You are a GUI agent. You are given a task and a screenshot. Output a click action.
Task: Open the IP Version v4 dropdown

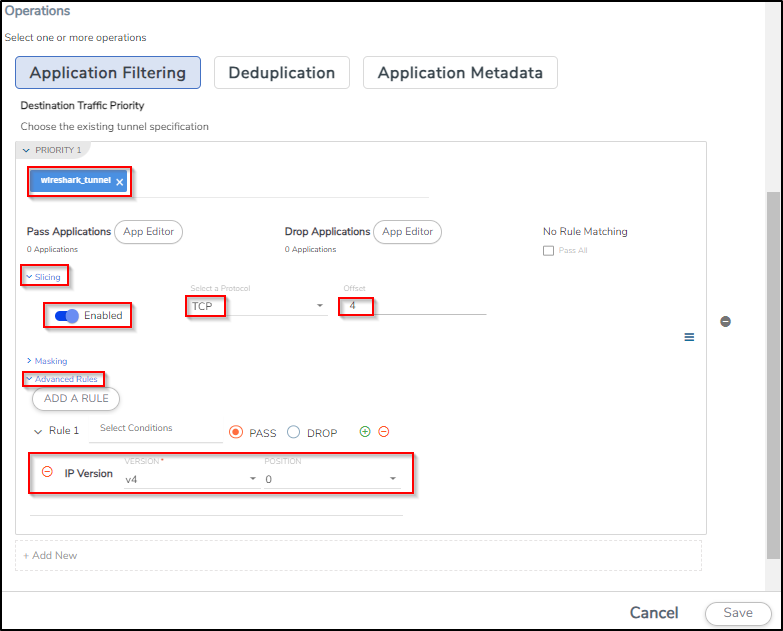tap(191, 479)
